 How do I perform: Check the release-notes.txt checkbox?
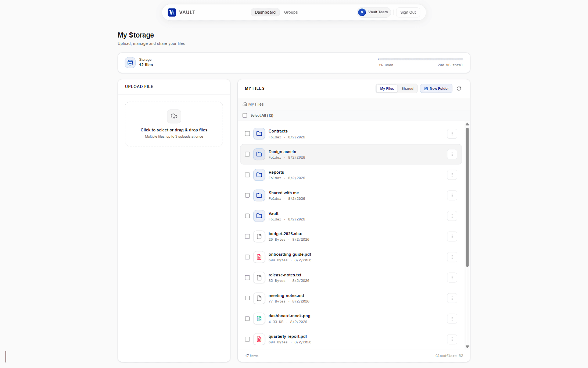pos(247,278)
